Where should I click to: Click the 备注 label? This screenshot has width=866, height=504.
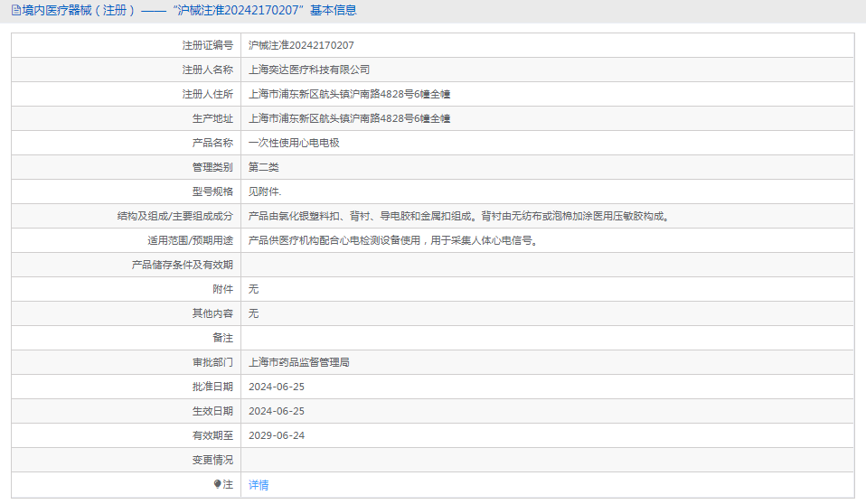click(x=223, y=337)
